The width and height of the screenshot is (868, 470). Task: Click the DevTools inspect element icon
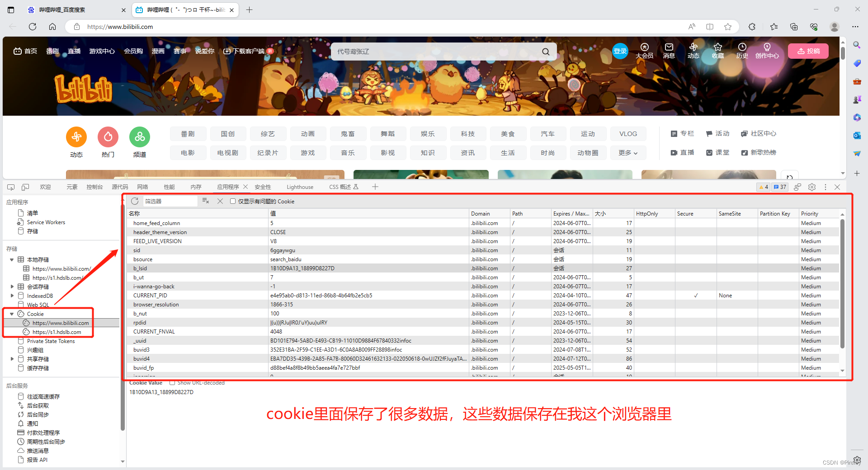point(11,187)
